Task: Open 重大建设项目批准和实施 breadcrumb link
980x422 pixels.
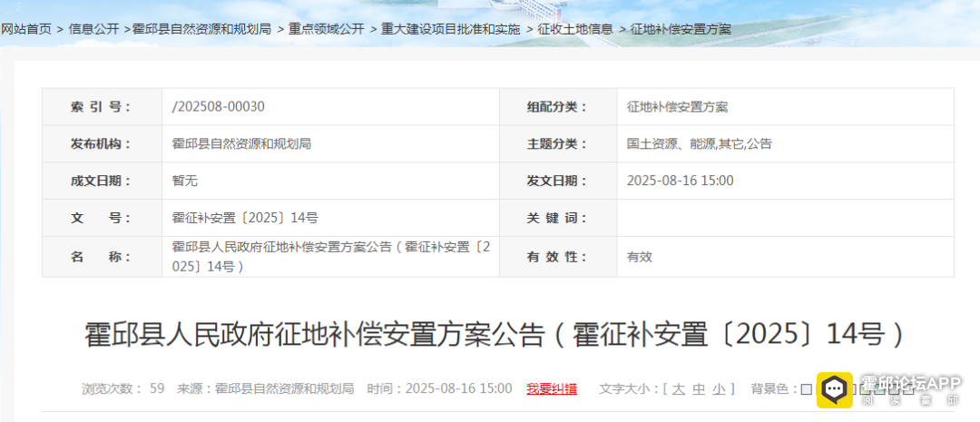Action: (x=450, y=29)
